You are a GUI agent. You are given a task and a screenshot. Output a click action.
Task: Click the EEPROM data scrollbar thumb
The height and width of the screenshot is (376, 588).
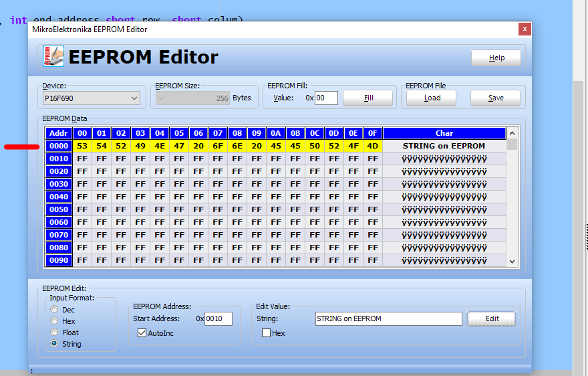(x=512, y=145)
